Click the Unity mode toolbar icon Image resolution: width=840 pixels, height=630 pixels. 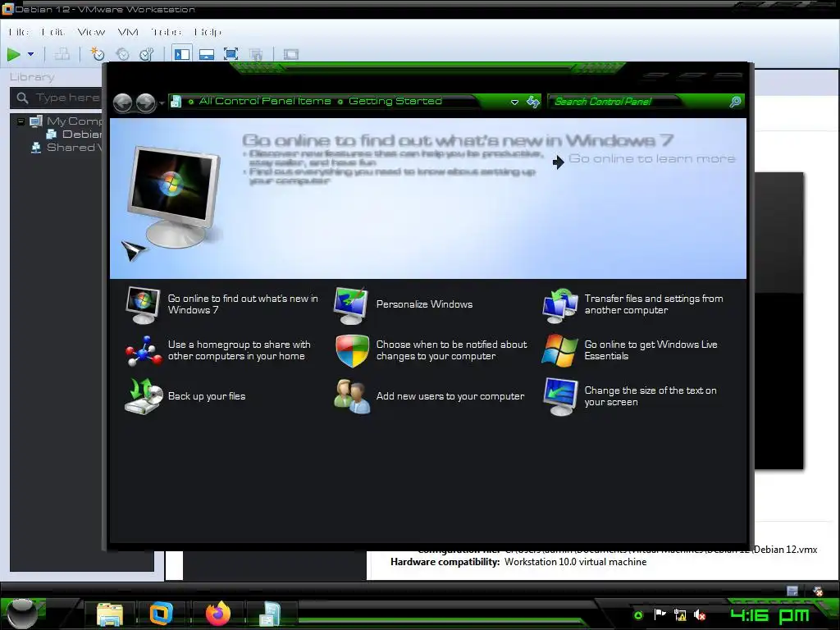(x=256, y=54)
